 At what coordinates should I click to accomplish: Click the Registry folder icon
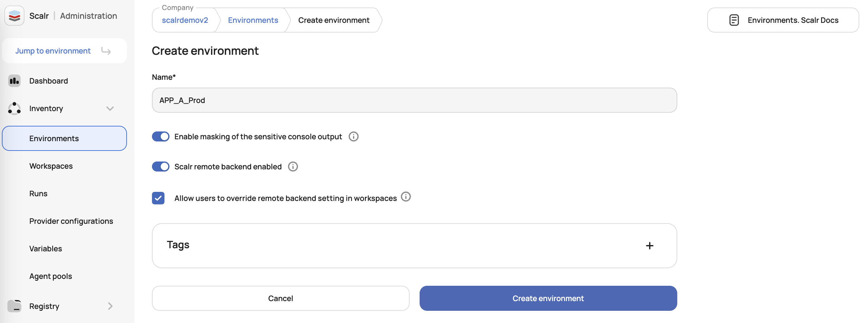coord(14,306)
